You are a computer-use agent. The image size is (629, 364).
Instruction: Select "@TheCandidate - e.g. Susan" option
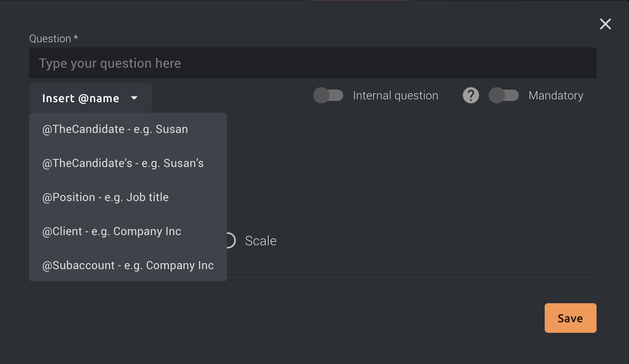point(115,129)
